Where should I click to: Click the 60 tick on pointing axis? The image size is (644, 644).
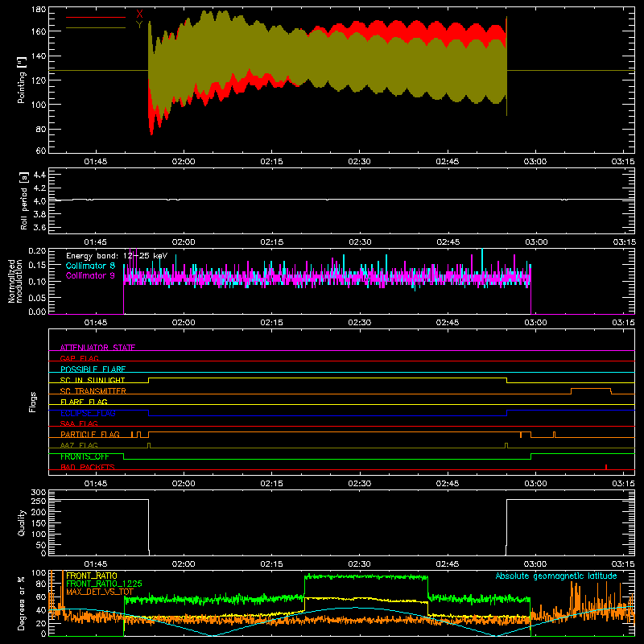(41, 151)
